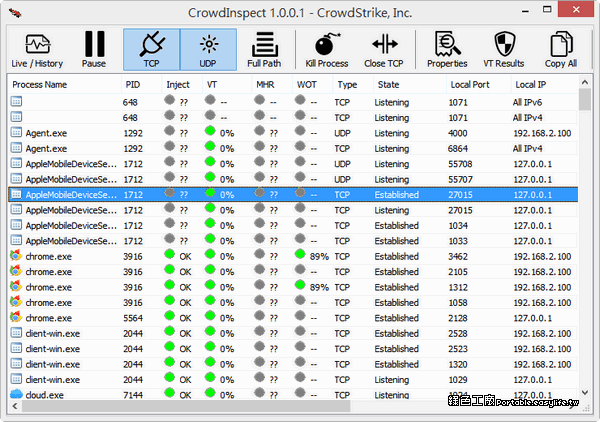
Task: Select chrome.exe row with PID 5564
Action: 293,318
